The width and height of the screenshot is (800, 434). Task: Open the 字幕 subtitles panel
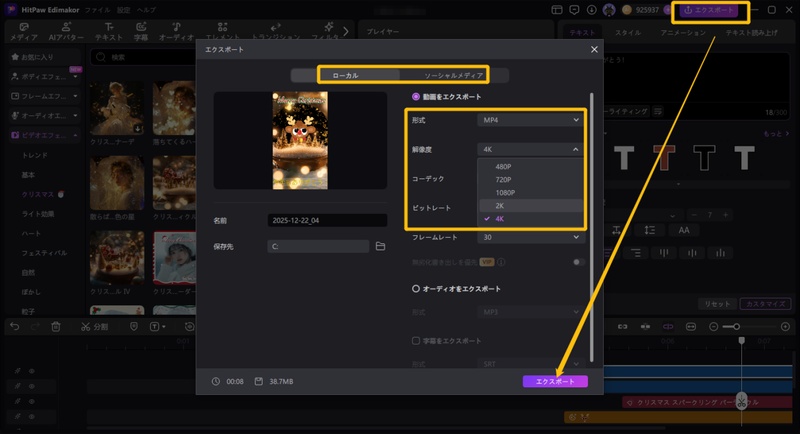[141, 32]
